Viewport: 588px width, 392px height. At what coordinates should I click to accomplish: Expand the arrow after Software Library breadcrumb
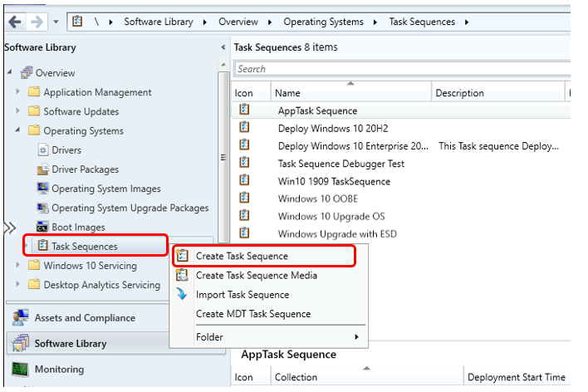pyautogui.click(x=205, y=22)
